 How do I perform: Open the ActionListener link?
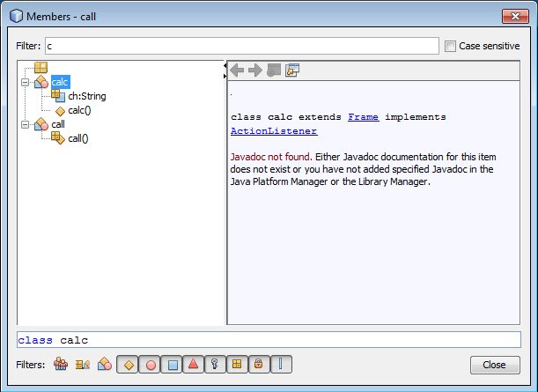[x=274, y=131]
